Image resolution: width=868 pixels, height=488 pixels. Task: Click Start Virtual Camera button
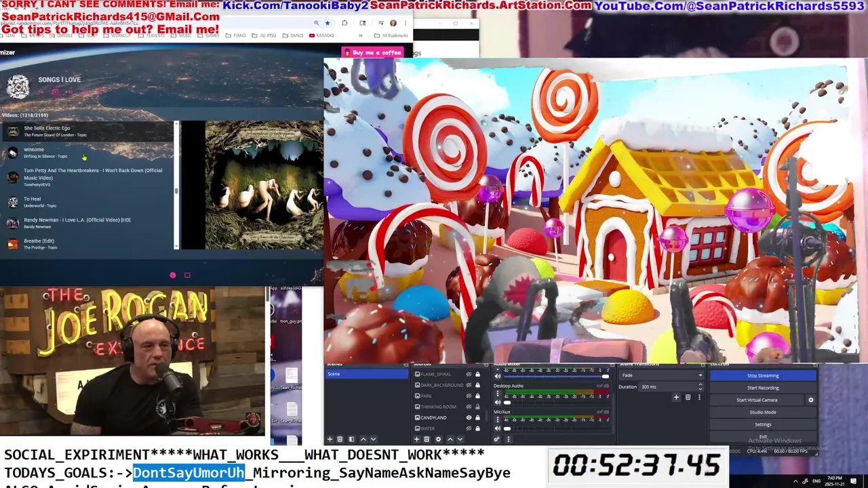coord(757,400)
